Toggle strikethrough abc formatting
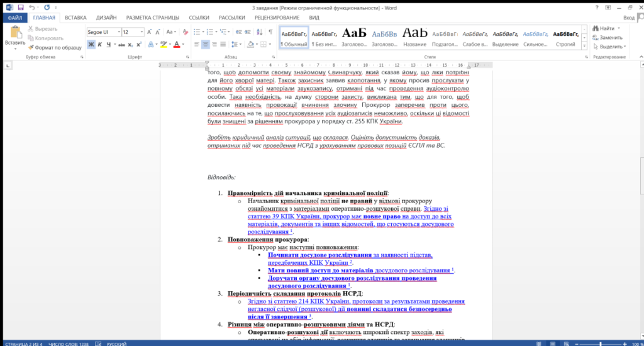 click(121, 45)
